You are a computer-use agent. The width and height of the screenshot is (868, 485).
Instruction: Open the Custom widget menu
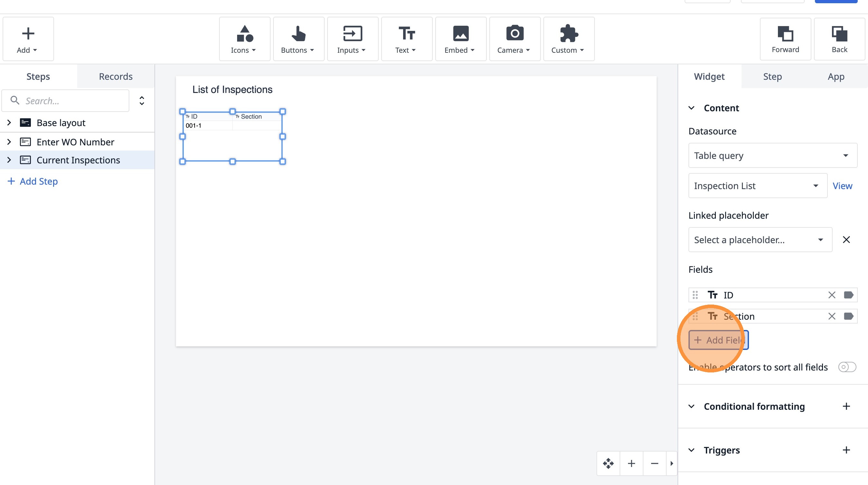[568, 39]
